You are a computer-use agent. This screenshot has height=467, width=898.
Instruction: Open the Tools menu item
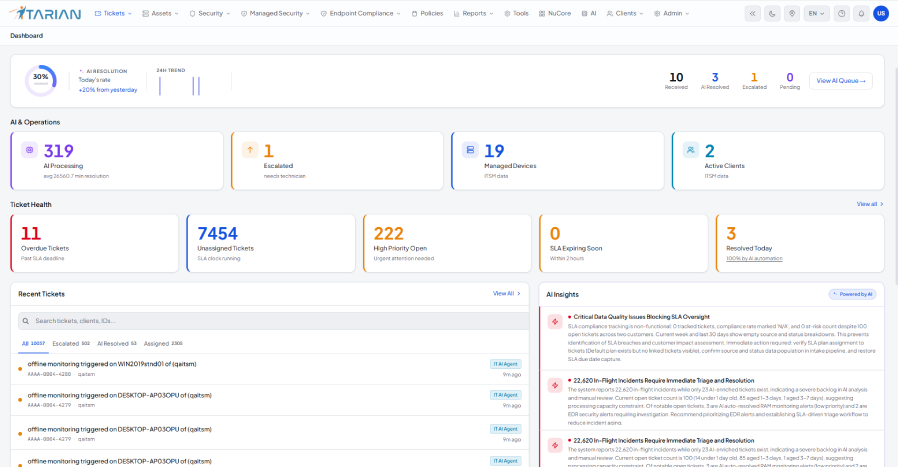click(516, 13)
